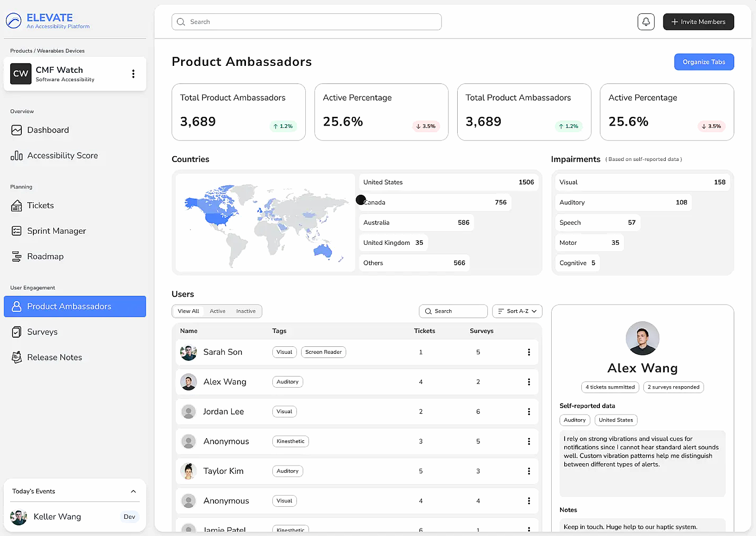756x536 pixels.
Task: Click the Jordan Lee name in the table
Action: (223, 412)
